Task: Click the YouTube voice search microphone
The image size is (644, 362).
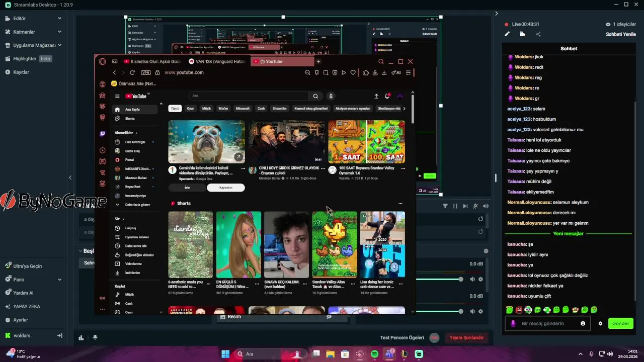Action: [x=331, y=96]
